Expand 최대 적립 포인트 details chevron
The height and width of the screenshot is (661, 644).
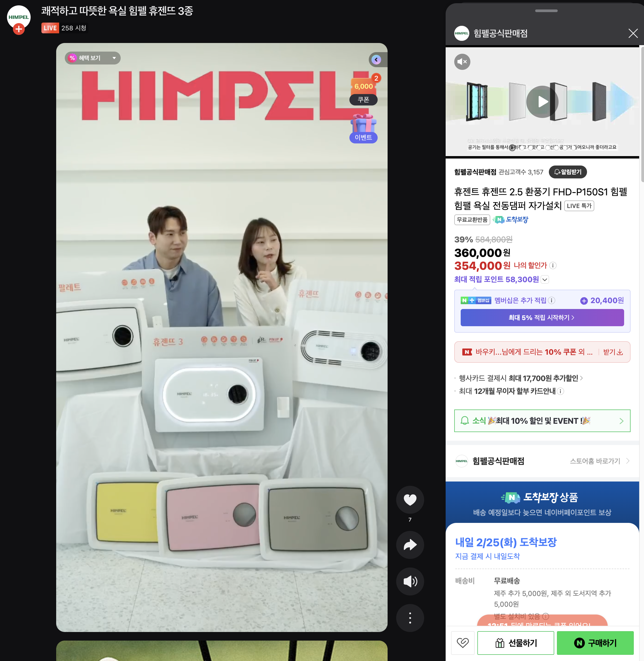pos(545,279)
